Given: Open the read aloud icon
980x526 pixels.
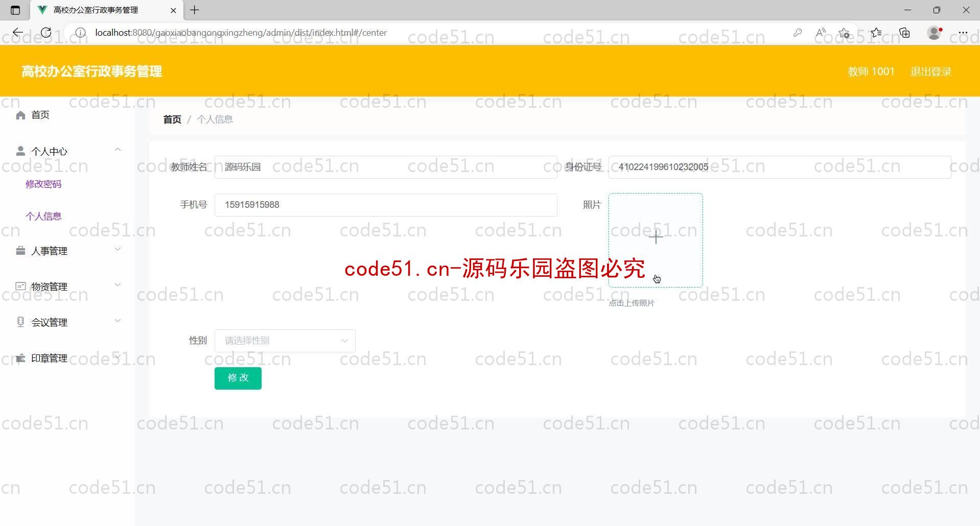Looking at the screenshot, I should coord(821,33).
